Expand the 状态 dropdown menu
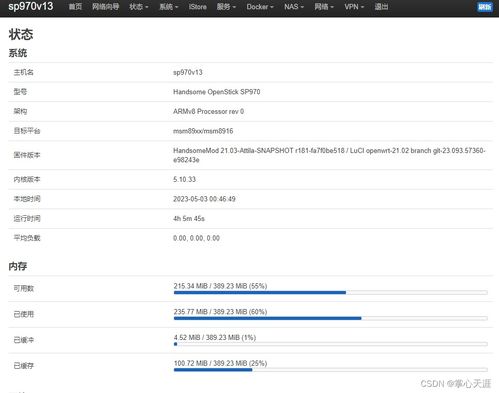The width and height of the screenshot is (499, 393). tap(139, 7)
